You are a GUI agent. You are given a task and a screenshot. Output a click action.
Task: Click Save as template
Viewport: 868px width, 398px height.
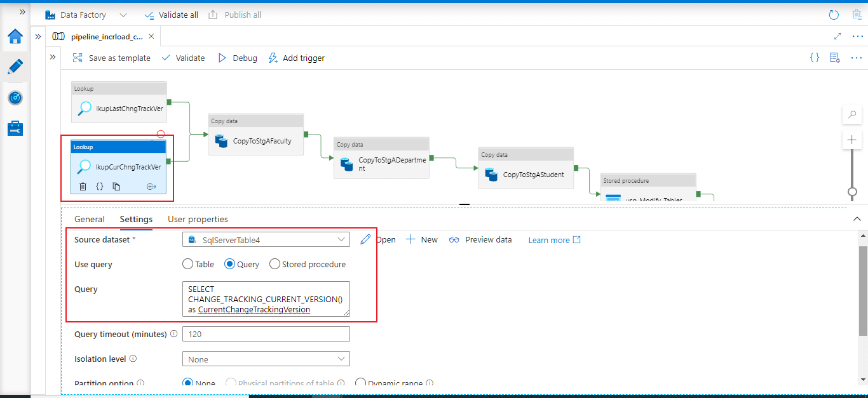pyautogui.click(x=111, y=58)
